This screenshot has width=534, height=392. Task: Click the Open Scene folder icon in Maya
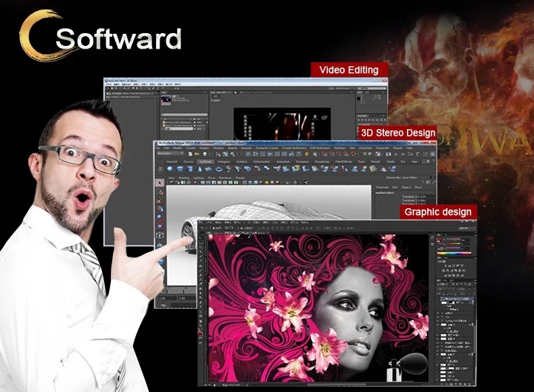(x=197, y=154)
